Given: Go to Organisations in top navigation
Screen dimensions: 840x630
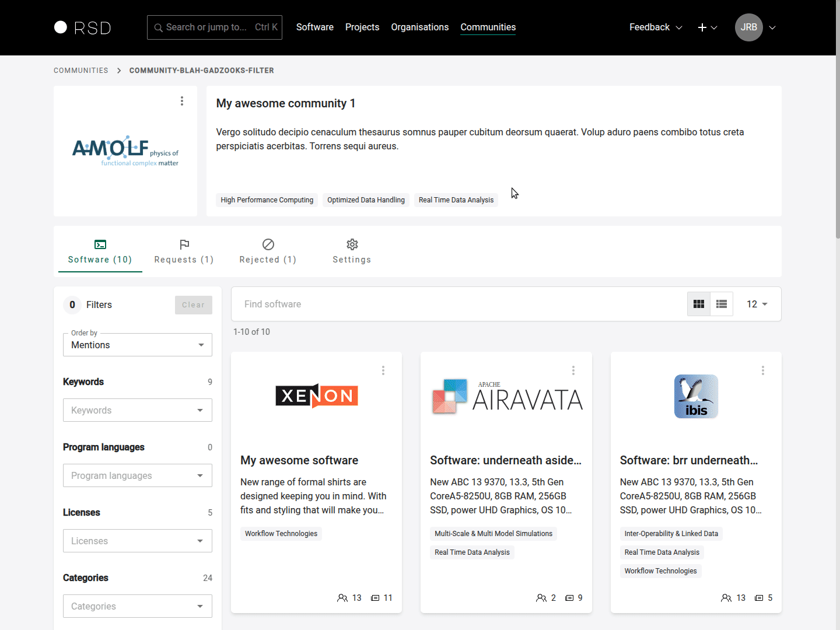Looking at the screenshot, I should (x=419, y=27).
